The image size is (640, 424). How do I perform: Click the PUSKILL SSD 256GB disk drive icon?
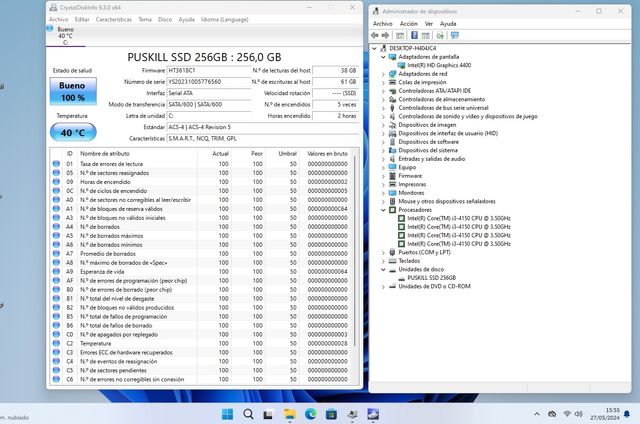pyautogui.click(x=401, y=278)
